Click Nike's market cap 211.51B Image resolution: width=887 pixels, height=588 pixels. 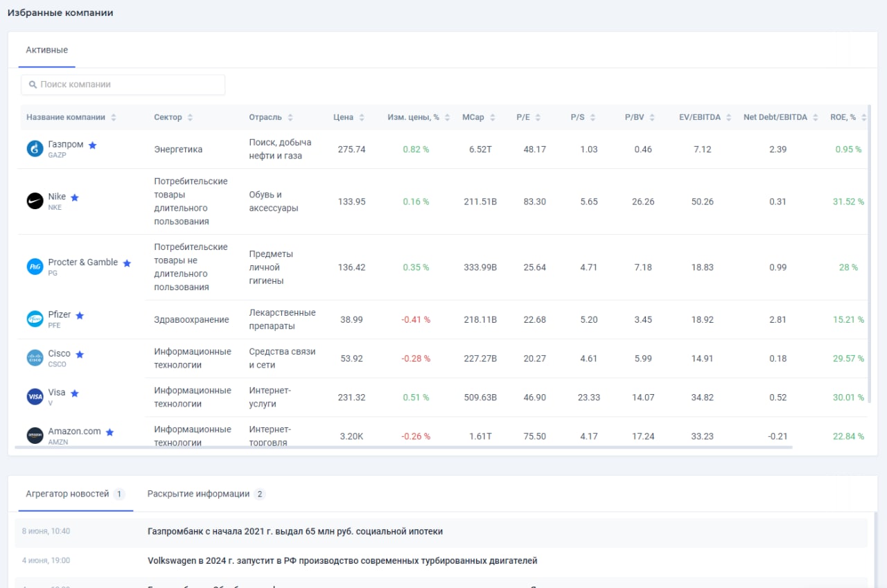click(480, 202)
